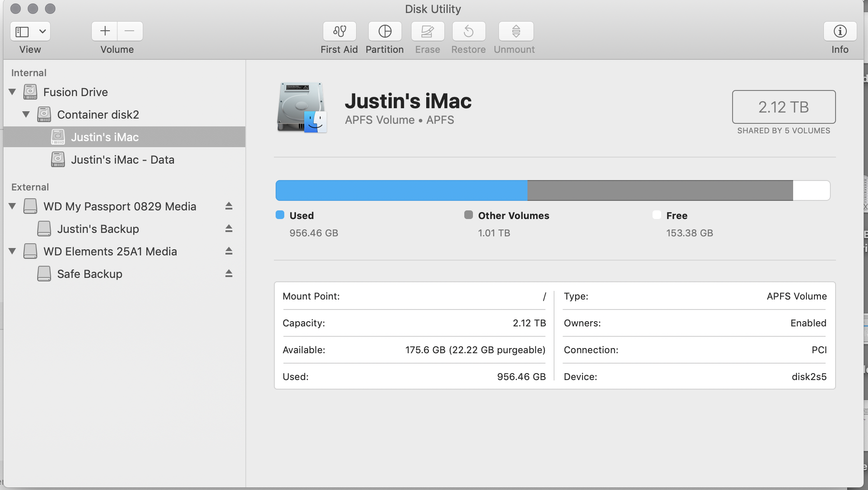Screen dimensions: 868x490
Task: Collapse Container disk2 disclosure triangle
Action: click(x=26, y=114)
